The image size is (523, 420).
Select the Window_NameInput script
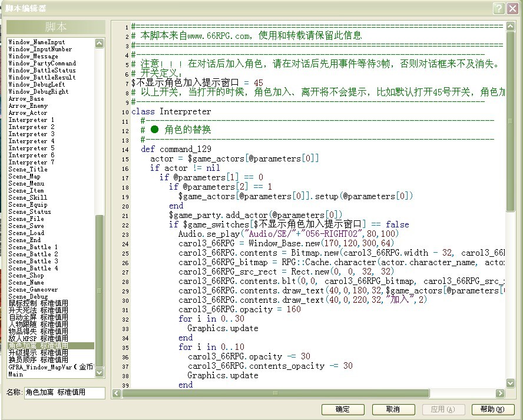pos(37,42)
